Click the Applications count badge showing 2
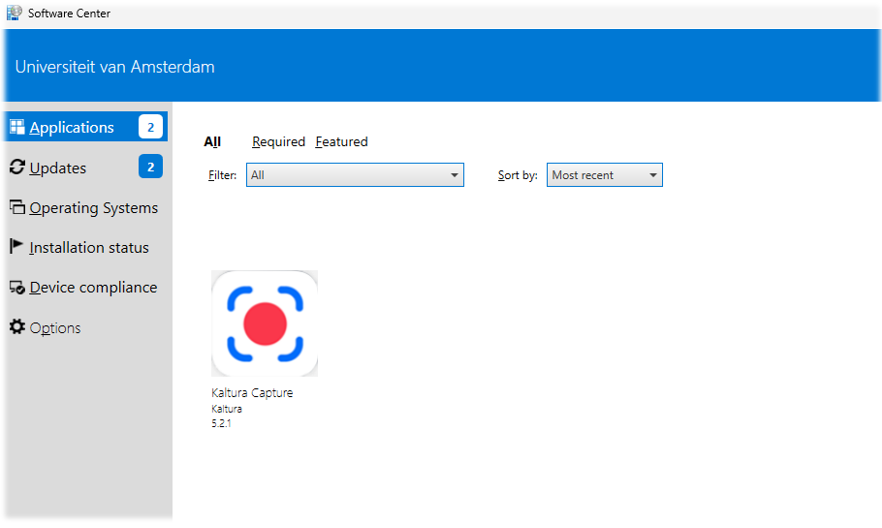Image resolution: width=882 pixels, height=528 pixels. pyautogui.click(x=150, y=127)
